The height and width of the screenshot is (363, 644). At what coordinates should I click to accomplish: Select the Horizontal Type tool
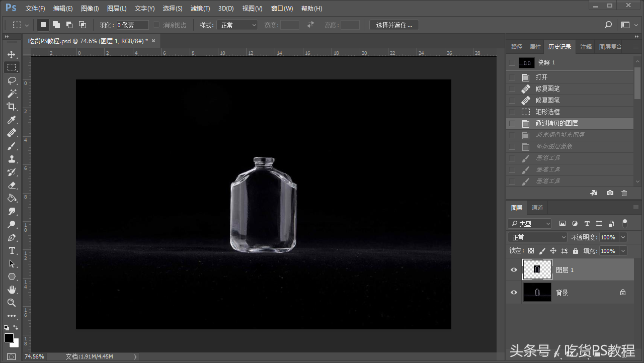tap(12, 250)
